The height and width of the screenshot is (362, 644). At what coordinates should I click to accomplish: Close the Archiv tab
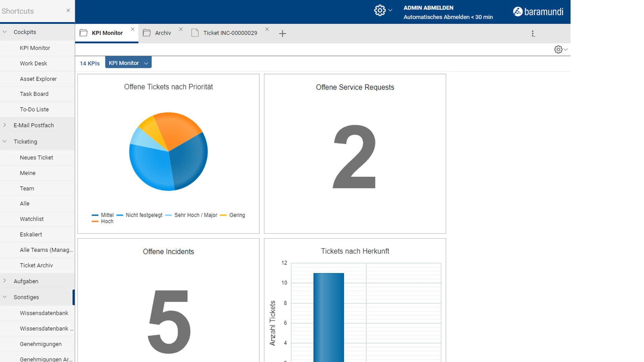click(x=181, y=29)
